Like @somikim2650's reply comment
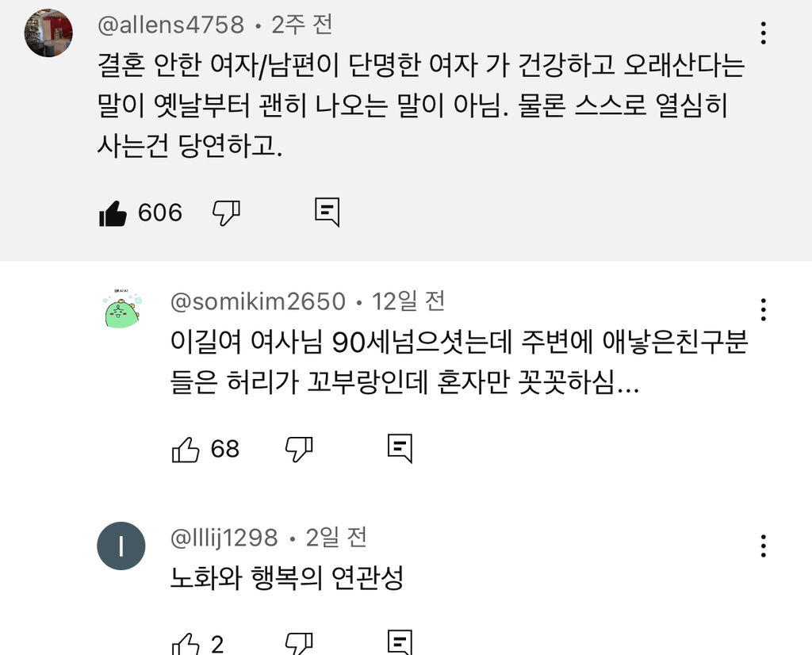 (186, 447)
